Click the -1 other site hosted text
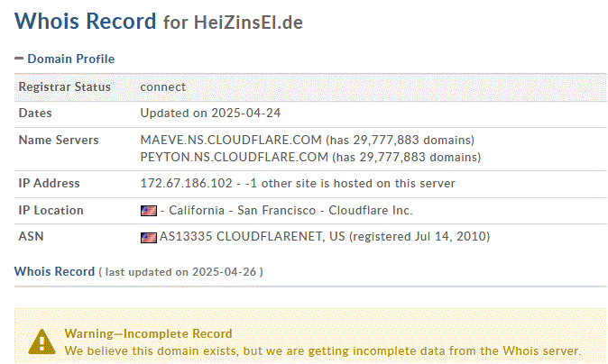This screenshot has width=608, height=364. point(350,183)
